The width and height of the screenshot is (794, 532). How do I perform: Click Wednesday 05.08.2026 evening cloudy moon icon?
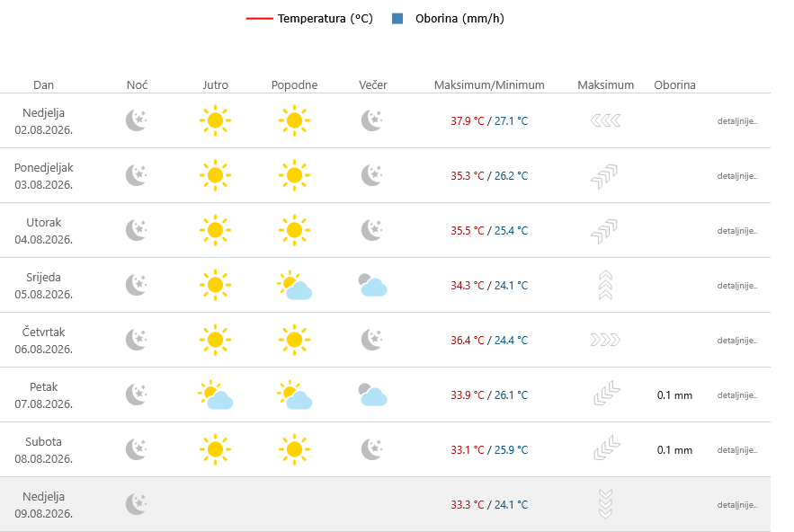pyautogui.click(x=372, y=285)
